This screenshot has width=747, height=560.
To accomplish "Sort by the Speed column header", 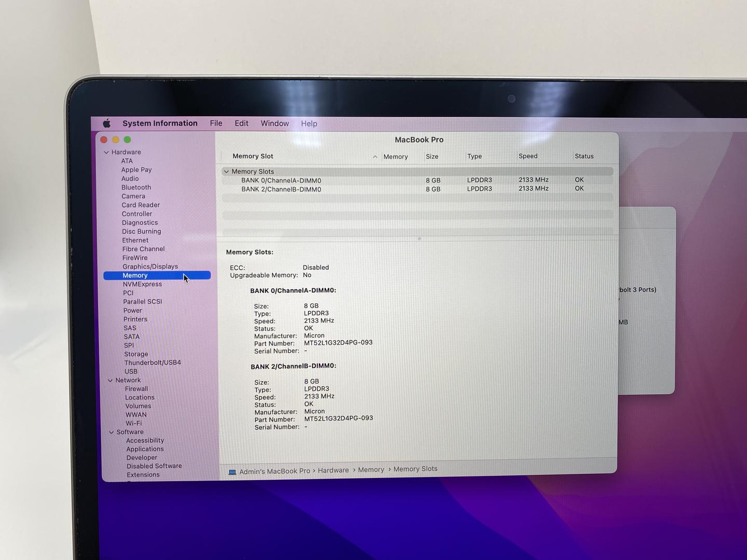I will [x=528, y=156].
